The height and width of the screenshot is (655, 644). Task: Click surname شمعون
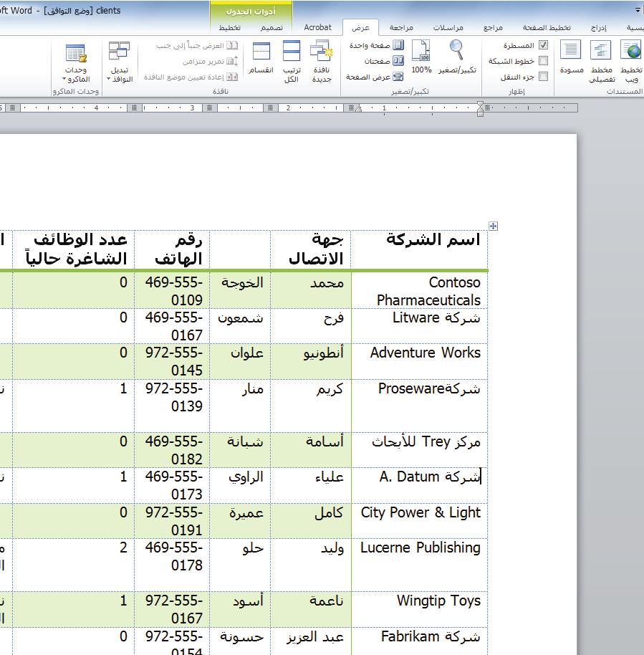click(241, 319)
